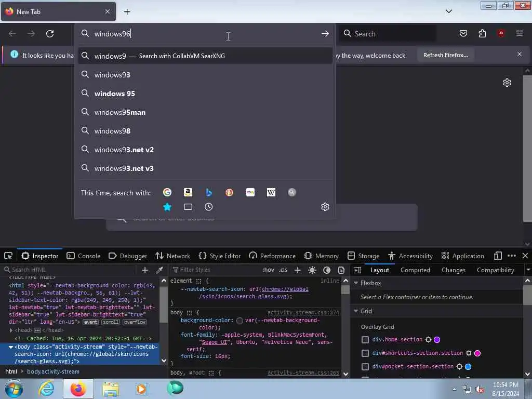Open a new tab with plus
Viewport: 532px width, 399px height.
click(x=127, y=11)
